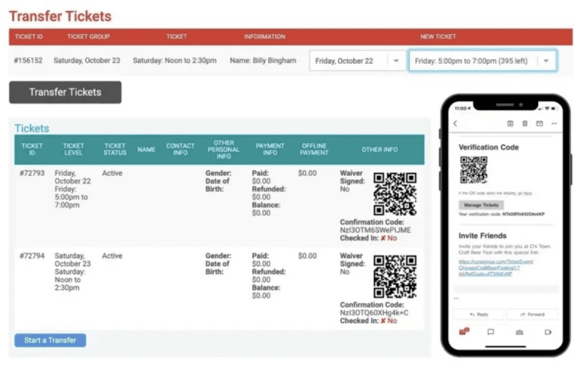
Task: Click the QR code for ticket #72794
Action: [x=395, y=276]
